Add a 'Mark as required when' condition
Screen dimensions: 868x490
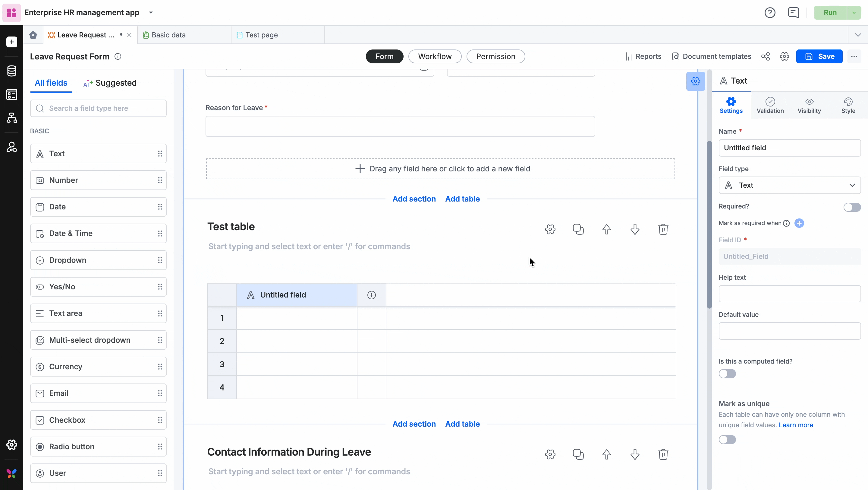[x=799, y=223]
